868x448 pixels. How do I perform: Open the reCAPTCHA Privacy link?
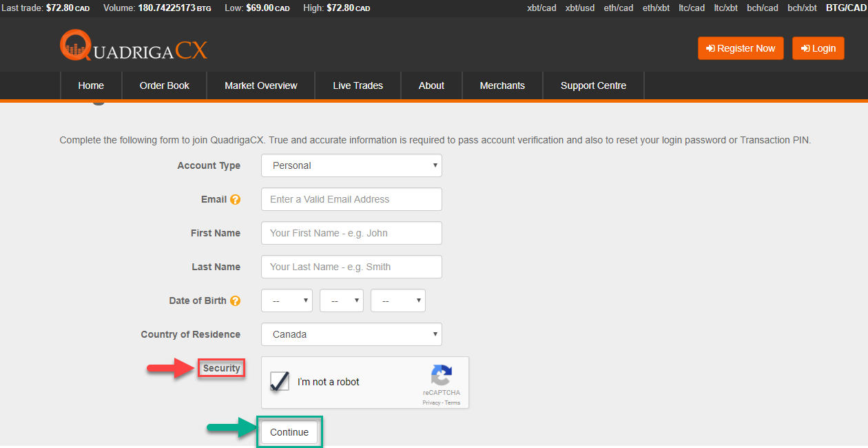pyautogui.click(x=431, y=403)
